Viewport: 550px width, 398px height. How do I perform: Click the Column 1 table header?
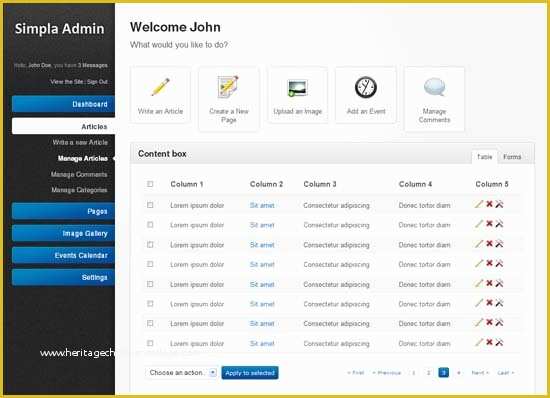187,184
